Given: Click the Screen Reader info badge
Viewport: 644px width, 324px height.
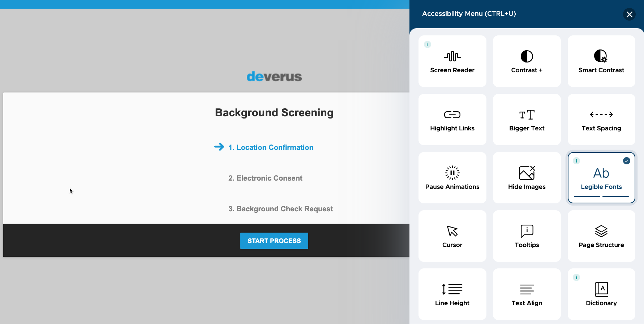Looking at the screenshot, I should pos(427,44).
